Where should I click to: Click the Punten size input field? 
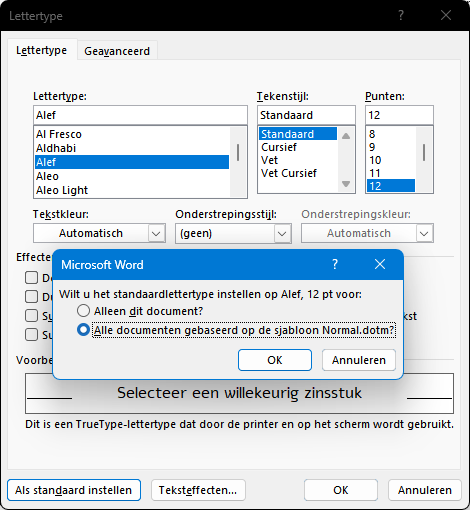(x=399, y=115)
